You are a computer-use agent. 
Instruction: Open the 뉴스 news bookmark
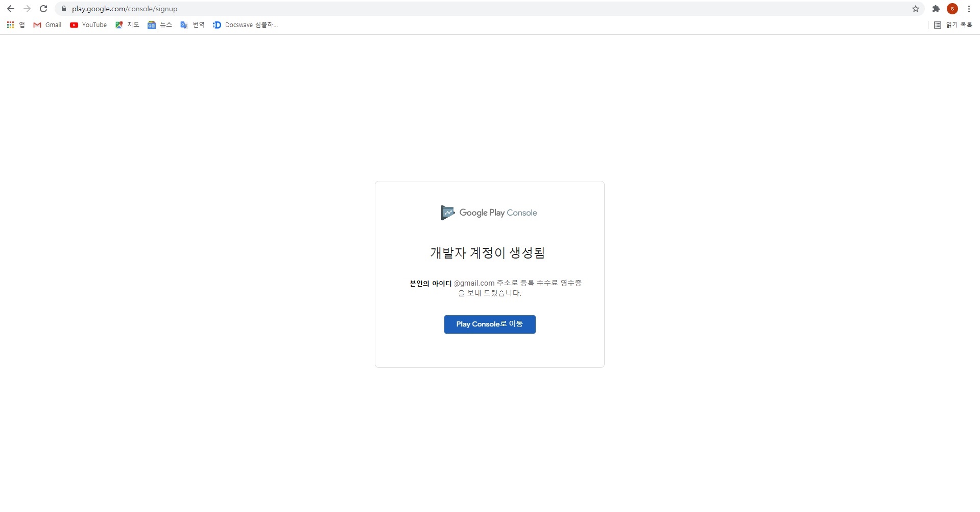click(160, 25)
